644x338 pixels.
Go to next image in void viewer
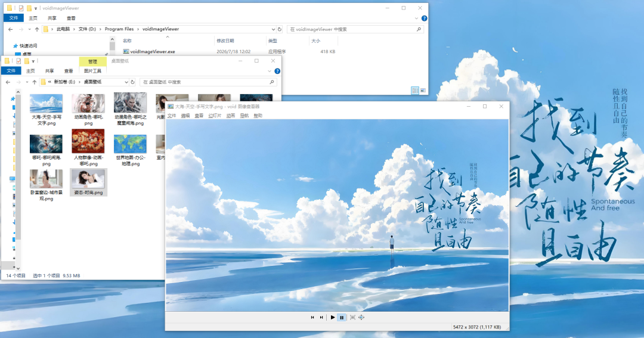[x=321, y=318]
